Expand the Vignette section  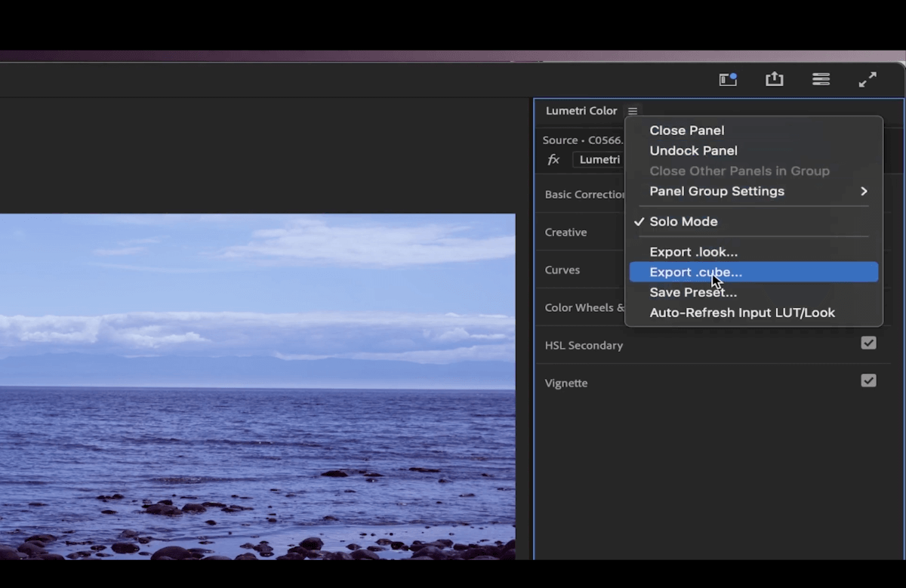pos(566,383)
